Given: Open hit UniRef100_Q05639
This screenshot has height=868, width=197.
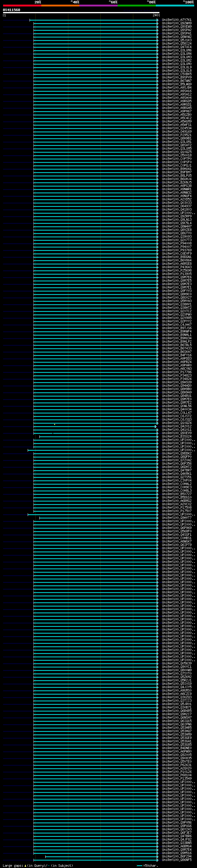Looking at the screenshot, I should pyautogui.click(x=176, y=664).
